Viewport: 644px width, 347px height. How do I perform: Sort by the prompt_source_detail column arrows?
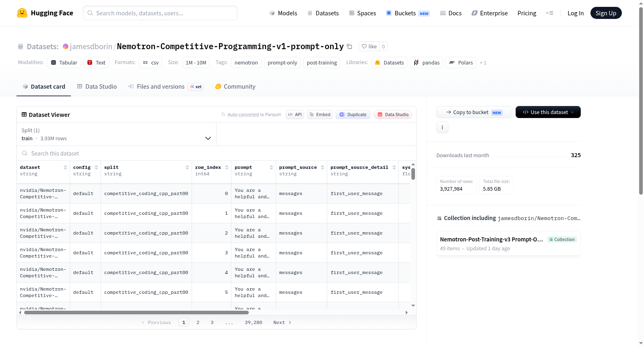(394, 167)
